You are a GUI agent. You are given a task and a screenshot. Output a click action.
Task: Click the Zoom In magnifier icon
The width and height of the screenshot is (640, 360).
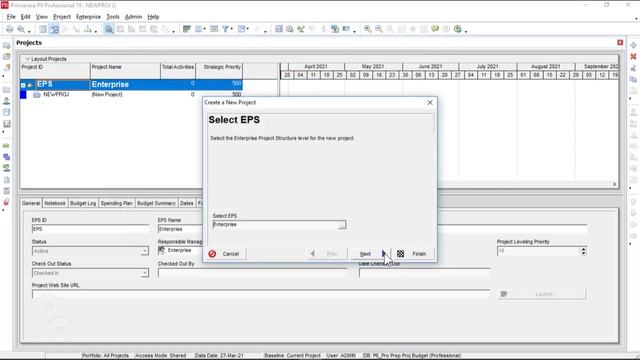click(367, 29)
